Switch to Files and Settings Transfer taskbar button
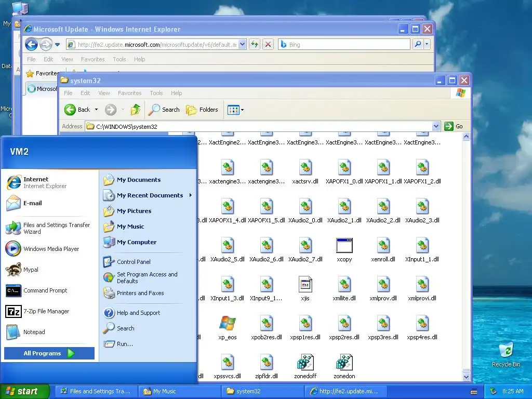The image size is (532, 399). click(96, 391)
